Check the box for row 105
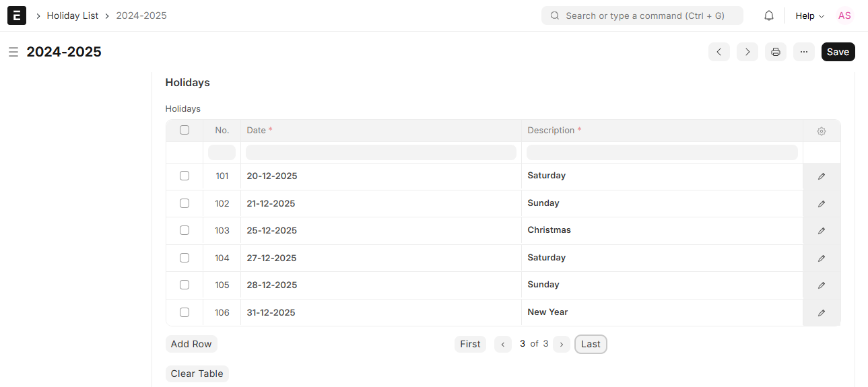The image size is (868, 387). click(x=185, y=285)
